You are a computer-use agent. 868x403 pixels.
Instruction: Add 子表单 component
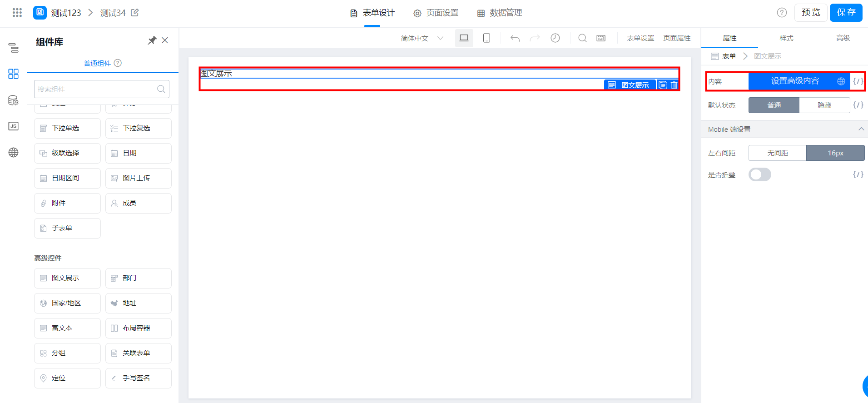coord(67,228)
